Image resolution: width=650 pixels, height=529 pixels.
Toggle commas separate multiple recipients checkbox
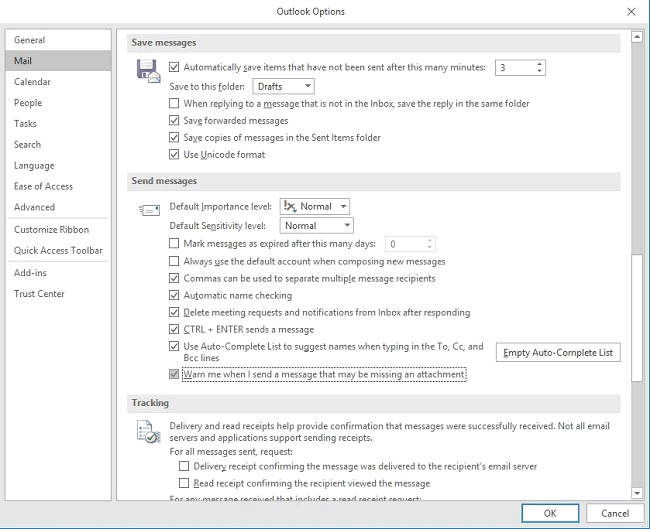174,278
